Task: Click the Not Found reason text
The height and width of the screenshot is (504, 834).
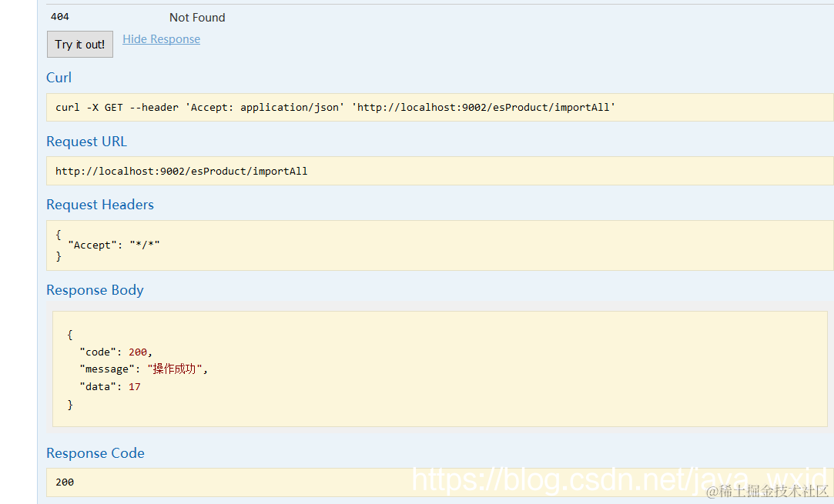Action: pyautogui.click(x=197, y=18)
